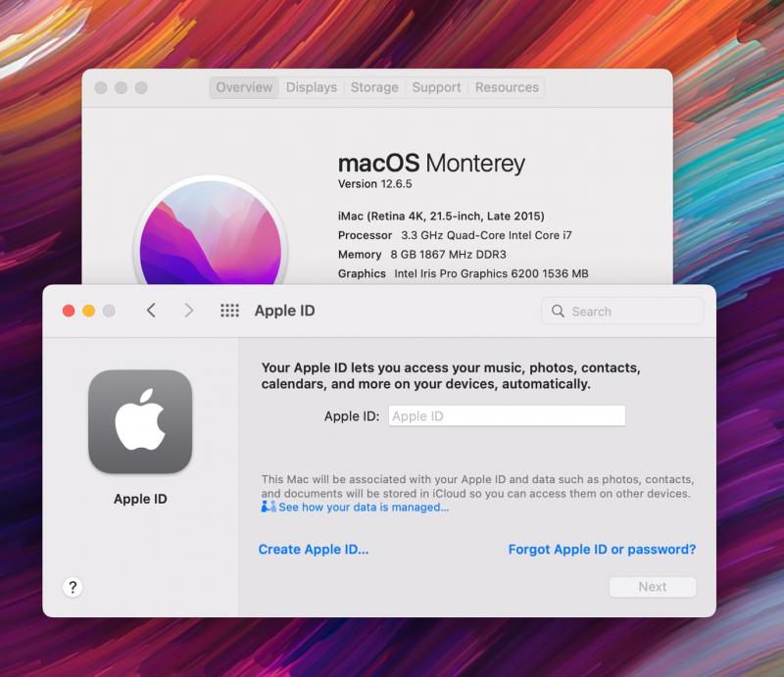Click Intel Iris Pro Graphics 6200 1536 MB value
784x677 pixels.
tap(492, 273)
